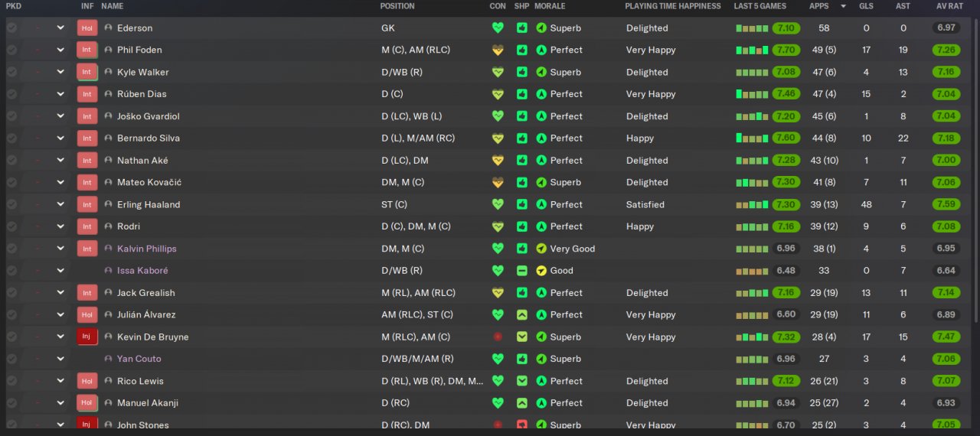Click Erling Haaland's perfect morale arrow icon
Viewport: 980px width, 436px height.
[541, 205]
